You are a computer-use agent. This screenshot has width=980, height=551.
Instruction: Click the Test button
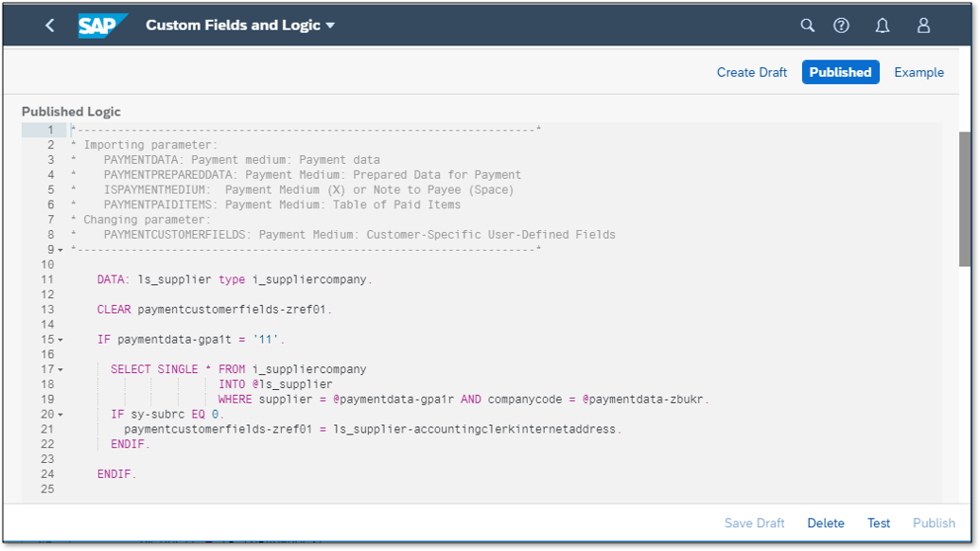click(x=878, y=524)
